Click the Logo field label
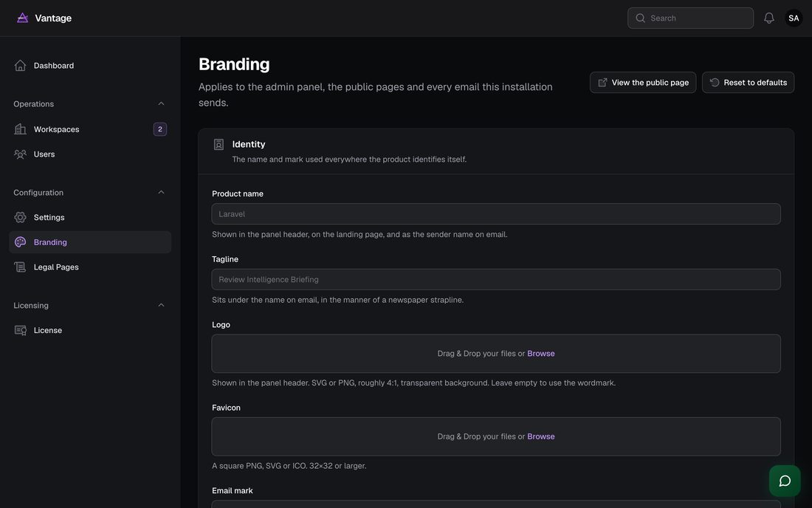This screenshot has height=508, width=812. (x=221, y=325)
